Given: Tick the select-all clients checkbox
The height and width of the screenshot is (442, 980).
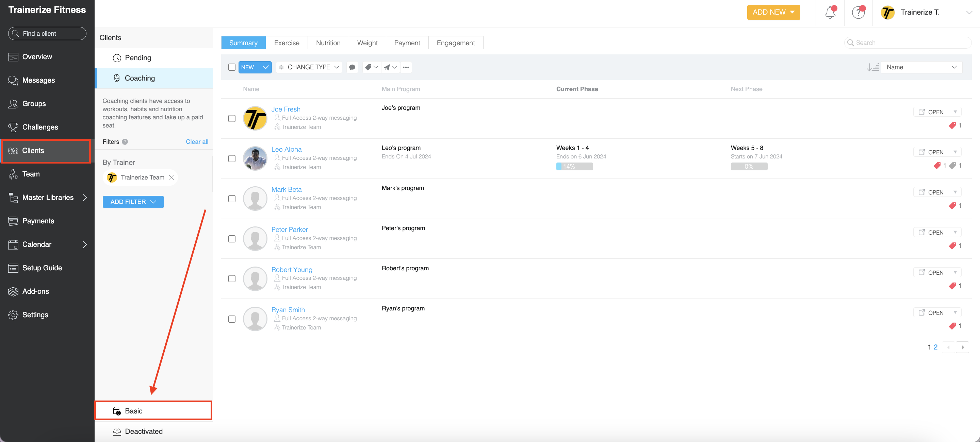Looking at the screenshot, I should coord(232,67).
